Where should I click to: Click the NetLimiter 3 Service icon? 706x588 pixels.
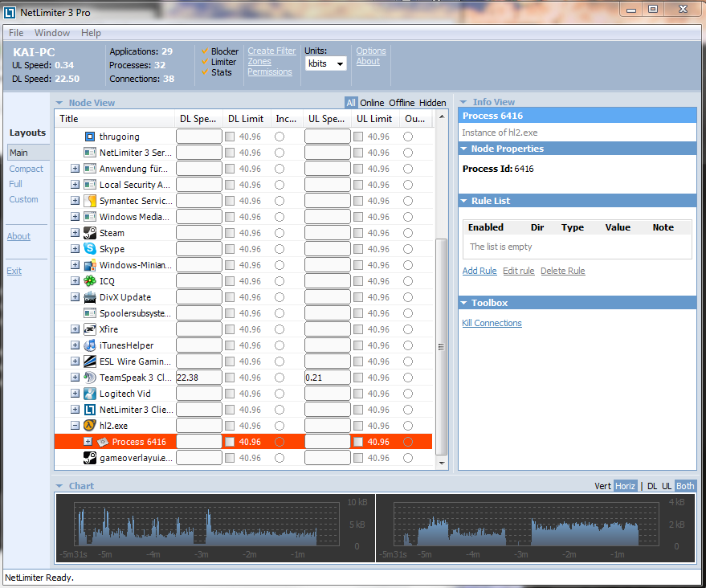click(90, 153)
